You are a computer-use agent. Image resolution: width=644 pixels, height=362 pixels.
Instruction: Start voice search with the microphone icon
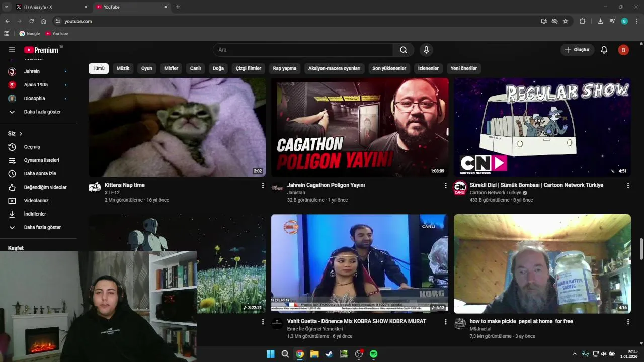coord(426,50)
